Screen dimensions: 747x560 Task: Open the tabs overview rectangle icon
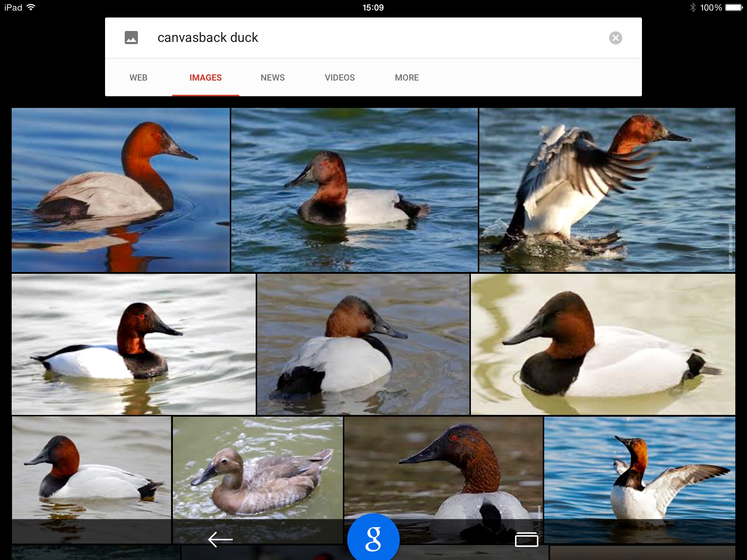[x=526, y=540]
